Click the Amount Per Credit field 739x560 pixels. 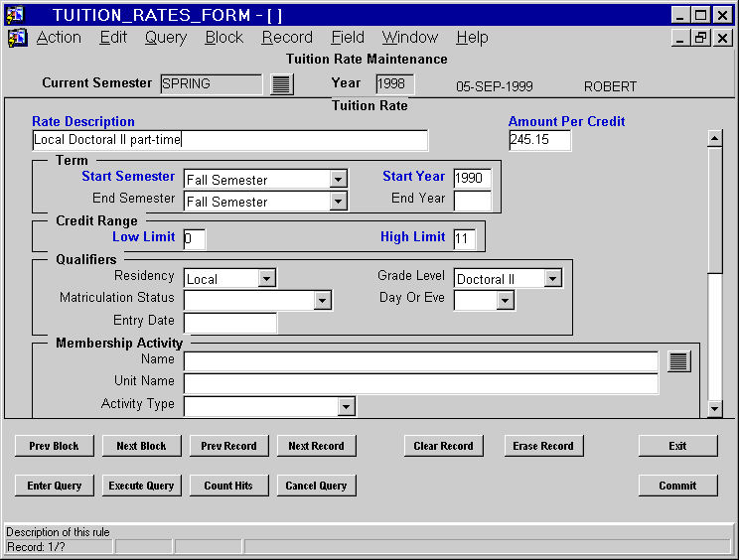click(x=539, y=140)
